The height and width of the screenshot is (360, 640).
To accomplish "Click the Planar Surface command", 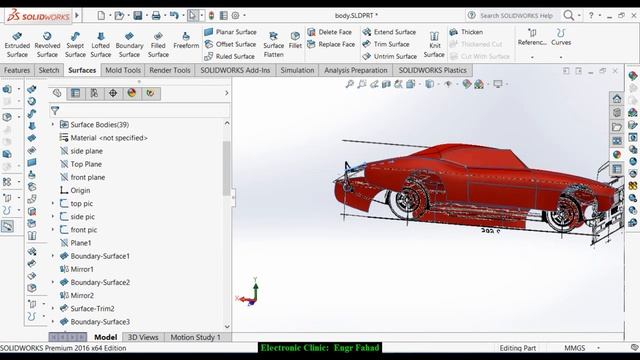I will [231, 32].
